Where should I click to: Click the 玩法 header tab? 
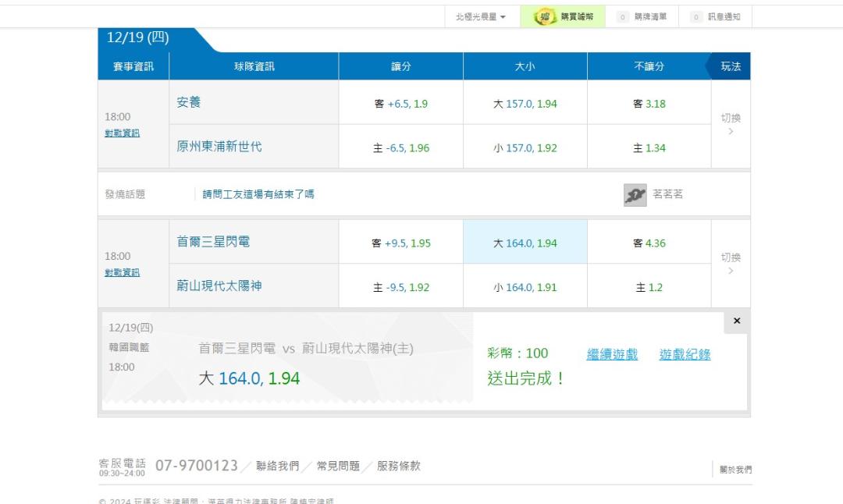pos(731,66)
